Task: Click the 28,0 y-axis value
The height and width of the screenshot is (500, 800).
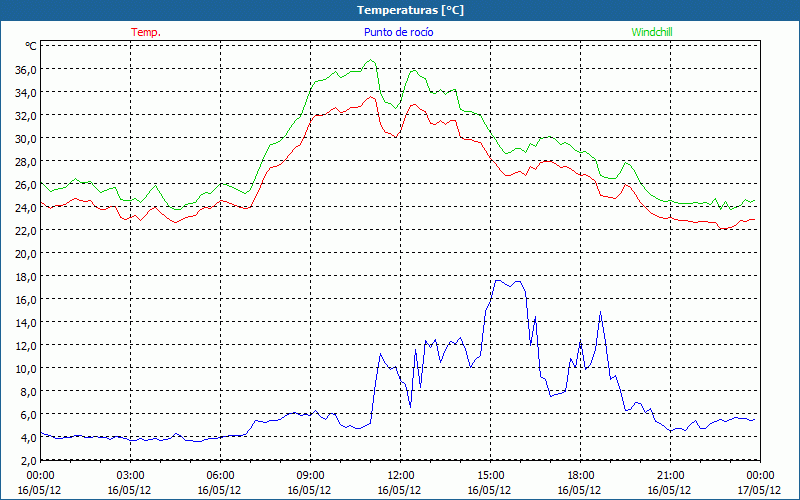Action: tap(26, 161)
